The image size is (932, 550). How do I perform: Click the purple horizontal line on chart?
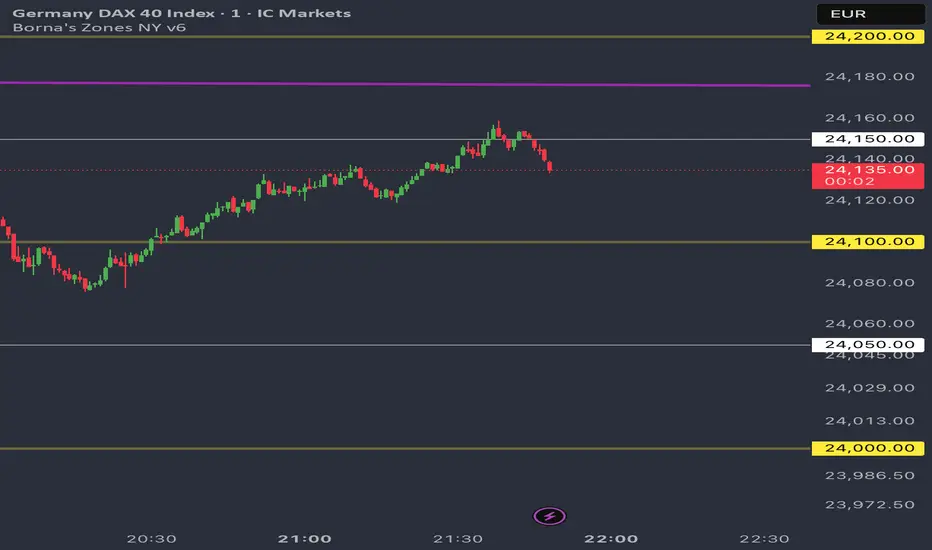point(400,84)
